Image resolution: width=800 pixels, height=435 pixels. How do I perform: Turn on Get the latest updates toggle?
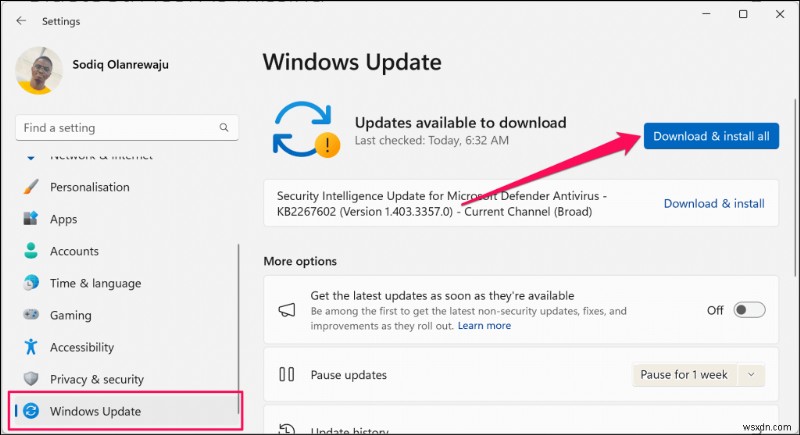coord(749,310)
